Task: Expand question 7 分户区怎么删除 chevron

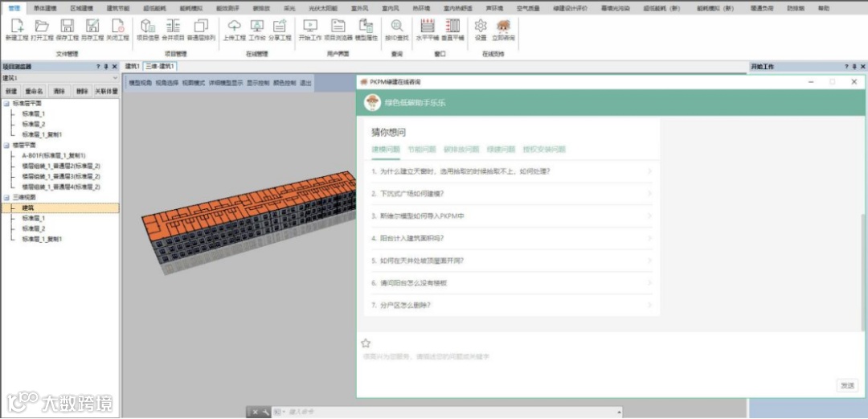Action: point(649,306)
